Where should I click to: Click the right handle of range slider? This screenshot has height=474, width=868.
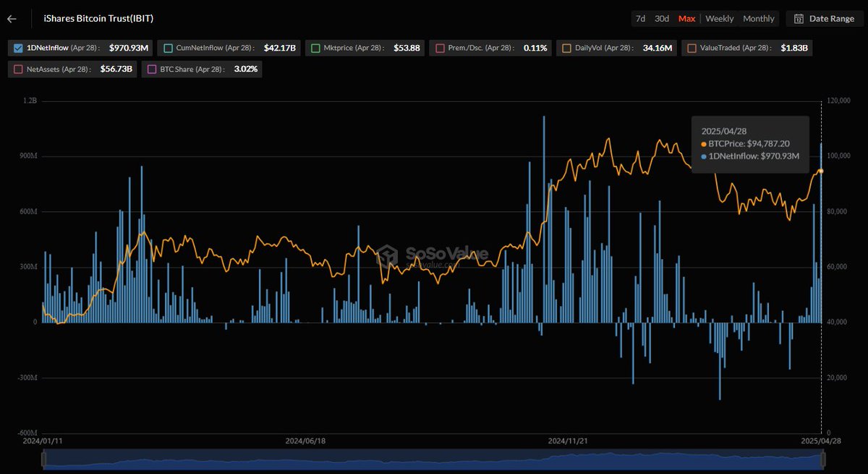point(823,459)
